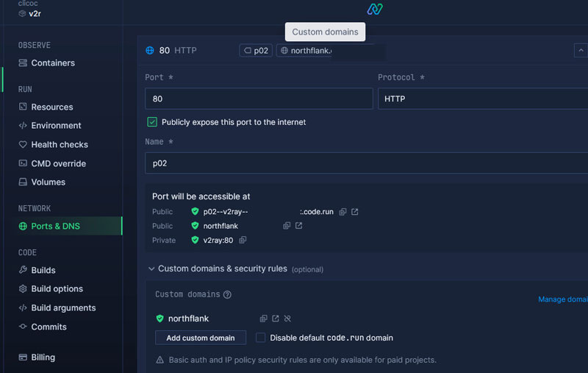Open the Resources section
The height and width of the screenshot is (373, 588).
(x=46, y=107)
